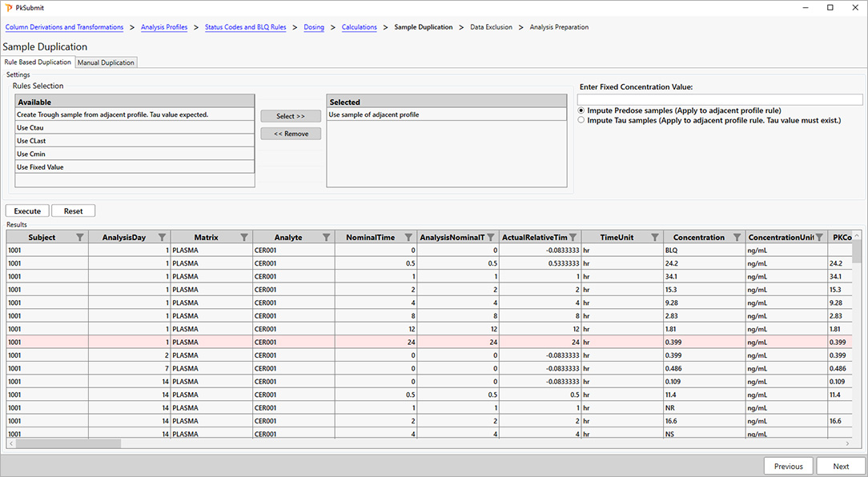Select Impute Predose samples radio option
The height and width of the screenshot is (477, 868).
(x=581, y=110)
